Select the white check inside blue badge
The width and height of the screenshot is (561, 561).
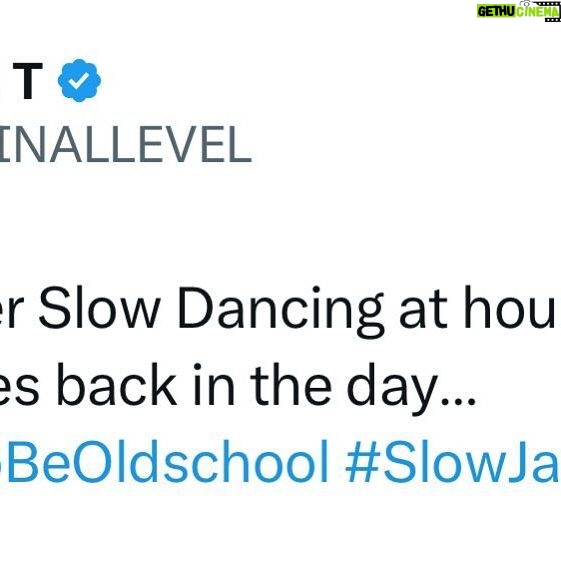(x=79, y=81)
